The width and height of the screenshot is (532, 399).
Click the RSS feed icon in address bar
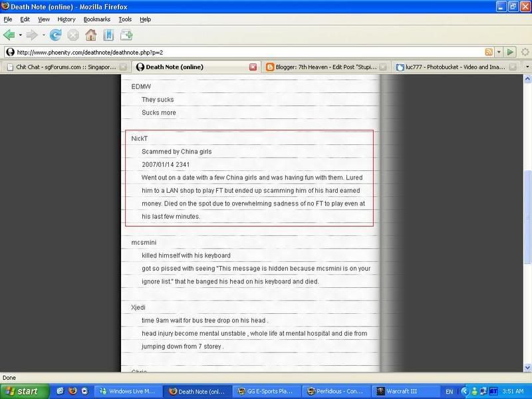489,52
